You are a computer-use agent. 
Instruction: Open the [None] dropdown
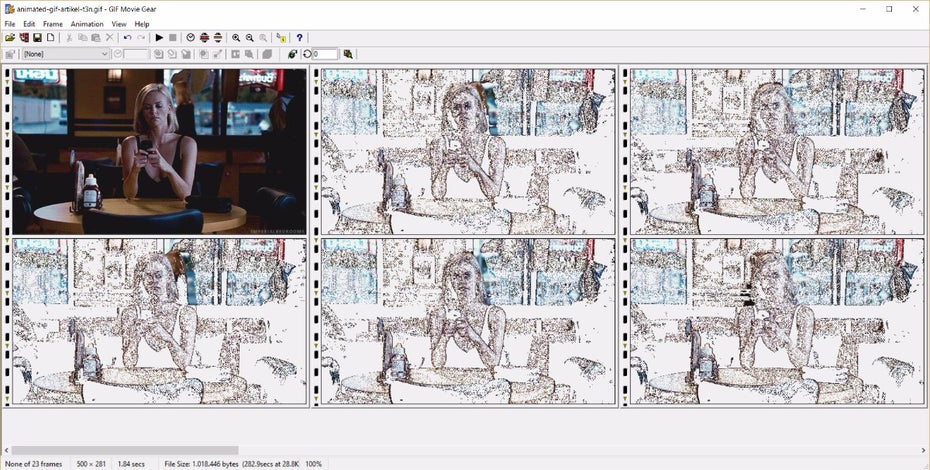pos(66,54)
